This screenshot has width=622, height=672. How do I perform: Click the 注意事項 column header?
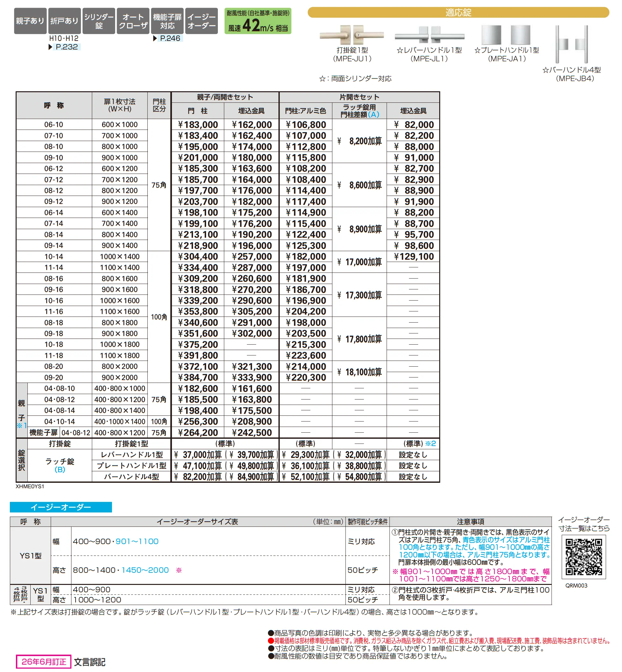(470, 522)
